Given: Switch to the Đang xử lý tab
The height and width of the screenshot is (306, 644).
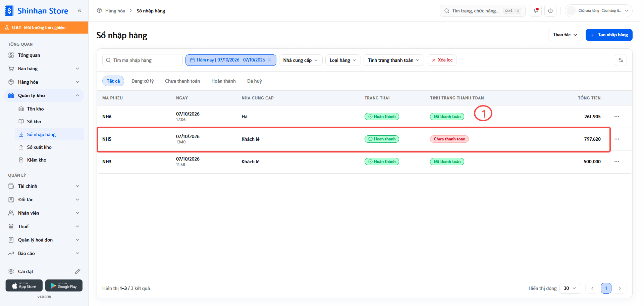Looking at the screenshot, I should pyautogui.click(x=143, y=81).
